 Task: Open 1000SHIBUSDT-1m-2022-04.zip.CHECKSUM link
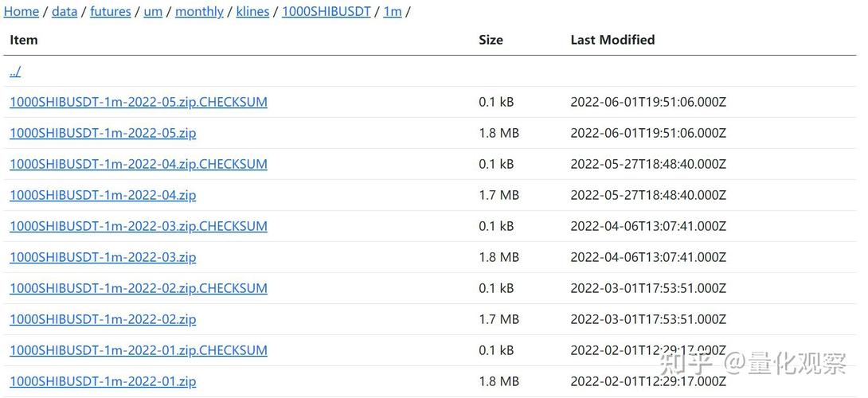tap(139, 164)
